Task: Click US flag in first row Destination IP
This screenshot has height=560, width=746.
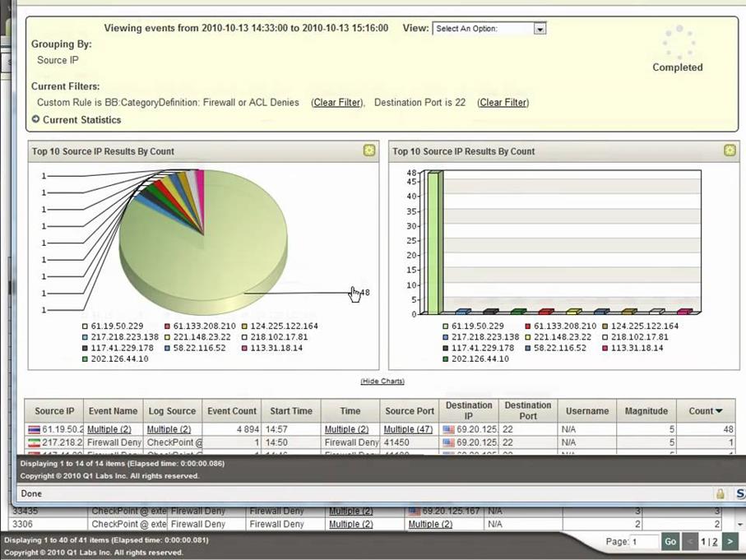Action: click(x=448, y=429)
